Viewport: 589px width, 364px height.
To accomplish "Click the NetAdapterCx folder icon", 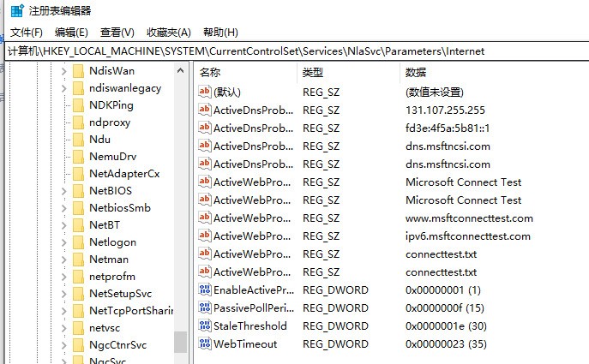I will (x=78, y=174).
